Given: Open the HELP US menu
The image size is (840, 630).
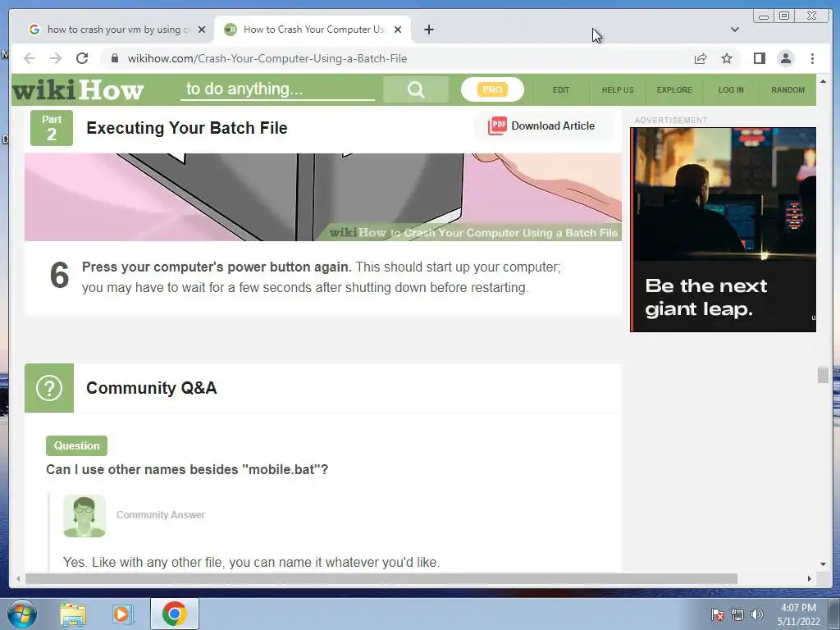Looking at the screenshot, I should (618, 90).
